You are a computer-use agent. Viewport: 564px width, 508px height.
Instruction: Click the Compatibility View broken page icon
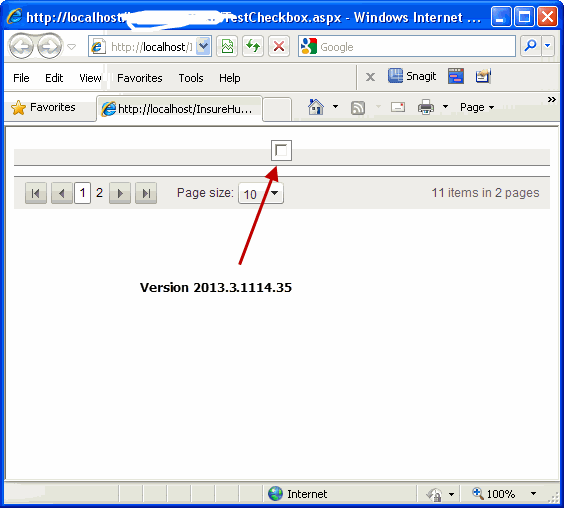pyautogui.click(x=227, y=46)
